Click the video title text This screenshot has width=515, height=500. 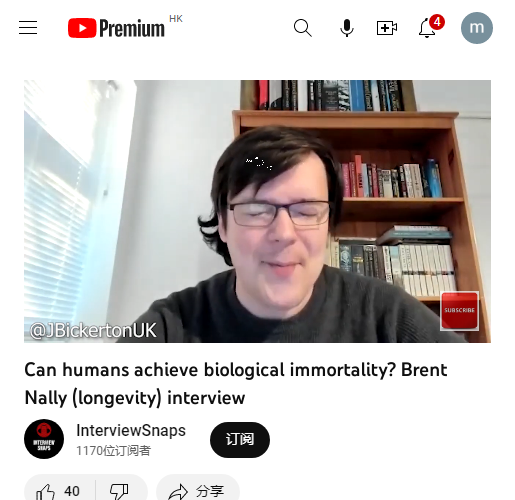236,384
